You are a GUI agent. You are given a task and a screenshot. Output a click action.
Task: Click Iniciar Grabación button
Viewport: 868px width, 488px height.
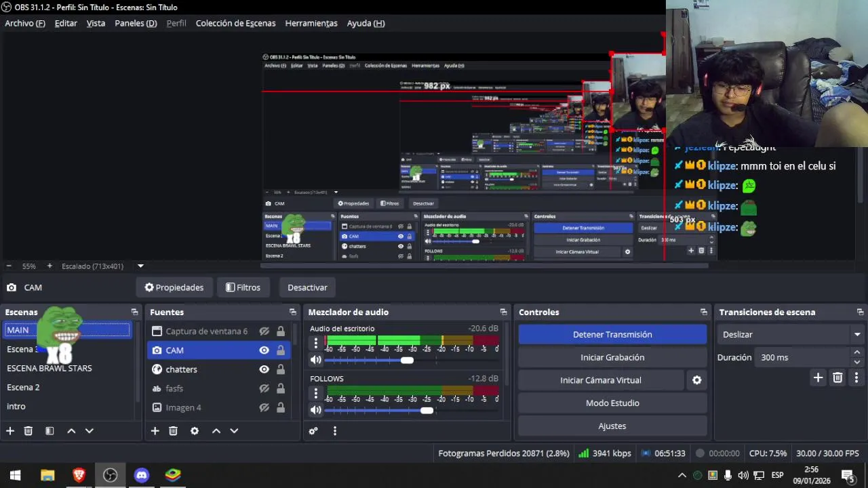pos(612,357)
